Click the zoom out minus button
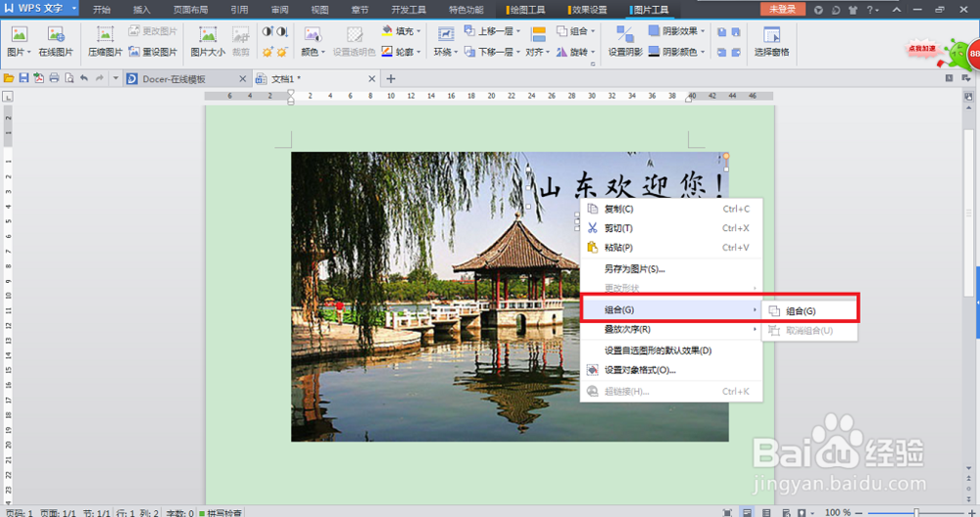The height and width of the screenshot is (517, 980). (858, 513)
